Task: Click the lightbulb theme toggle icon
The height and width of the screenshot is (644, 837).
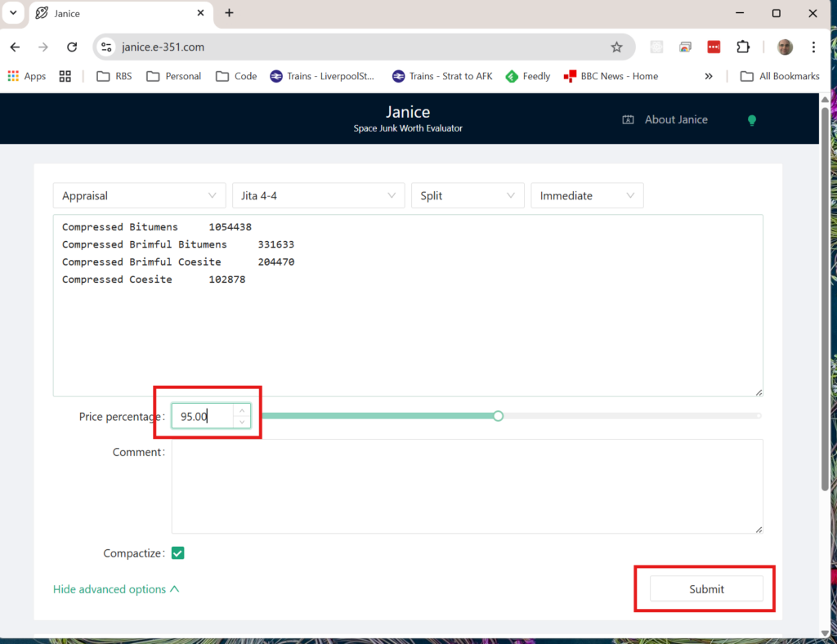Action: coord(751,120)
